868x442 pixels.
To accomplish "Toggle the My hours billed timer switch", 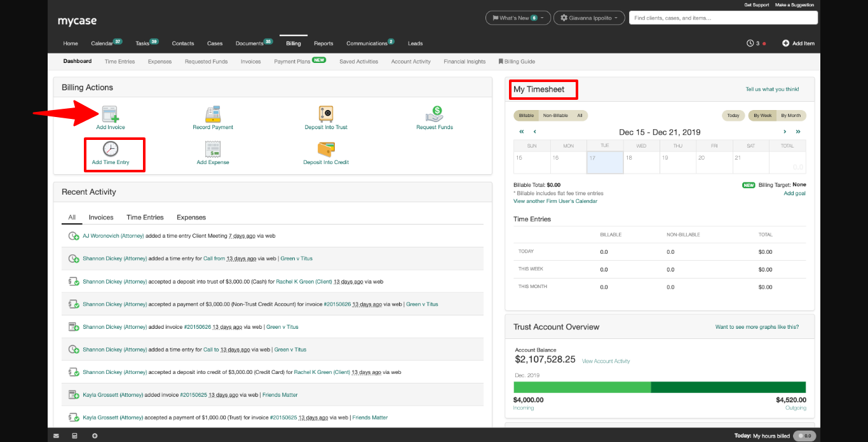I will [806, 436].
